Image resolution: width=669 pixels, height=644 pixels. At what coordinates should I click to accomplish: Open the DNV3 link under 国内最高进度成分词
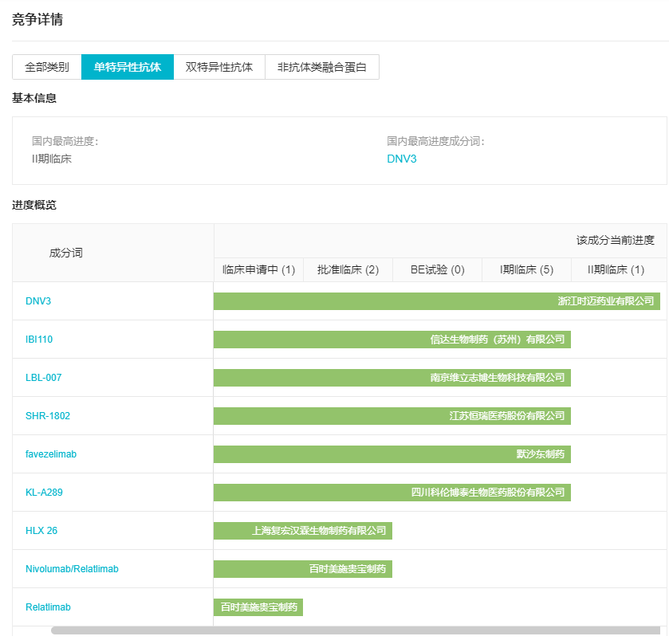coord(402,159)
